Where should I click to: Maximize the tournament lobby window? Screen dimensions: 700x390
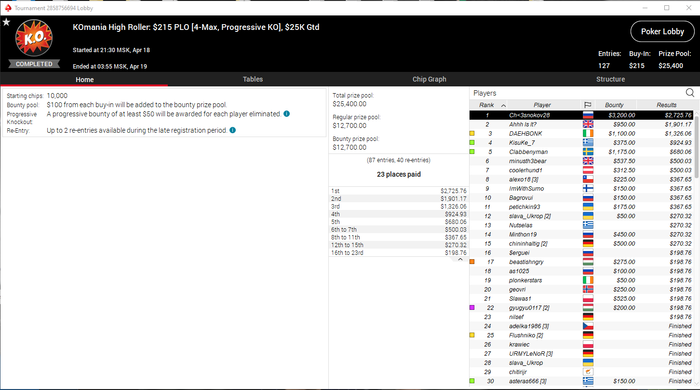pyautogui.click(x=667, y=8)
